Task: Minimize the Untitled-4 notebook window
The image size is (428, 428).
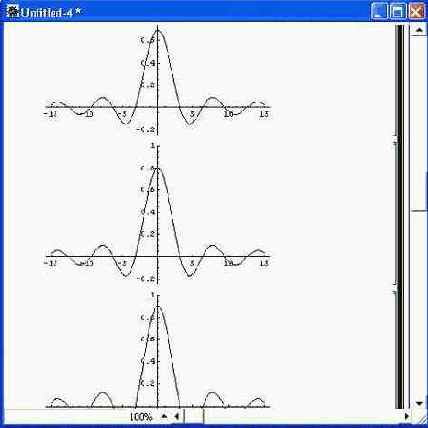Action: 379,11
